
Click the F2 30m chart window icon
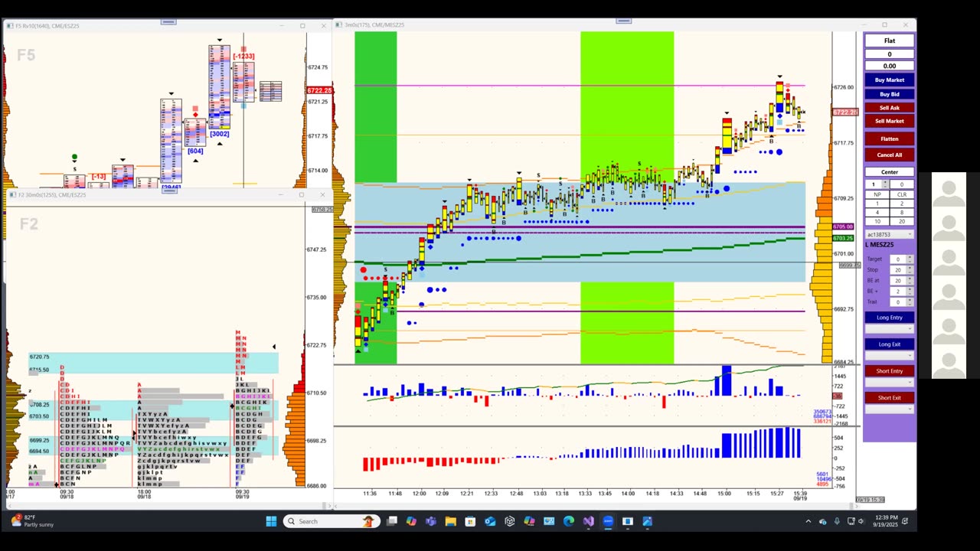point(12,195)
